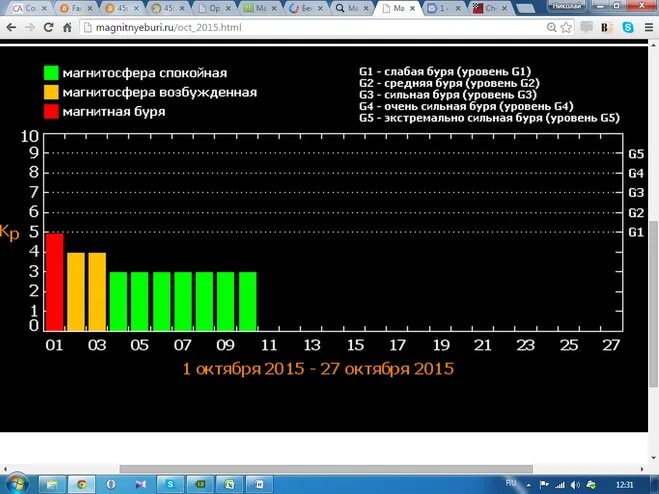Focus the magnitnyeburi.ru address bar
Image resolution: width=659 pixels, height=494 pixels.
[311, 27]
